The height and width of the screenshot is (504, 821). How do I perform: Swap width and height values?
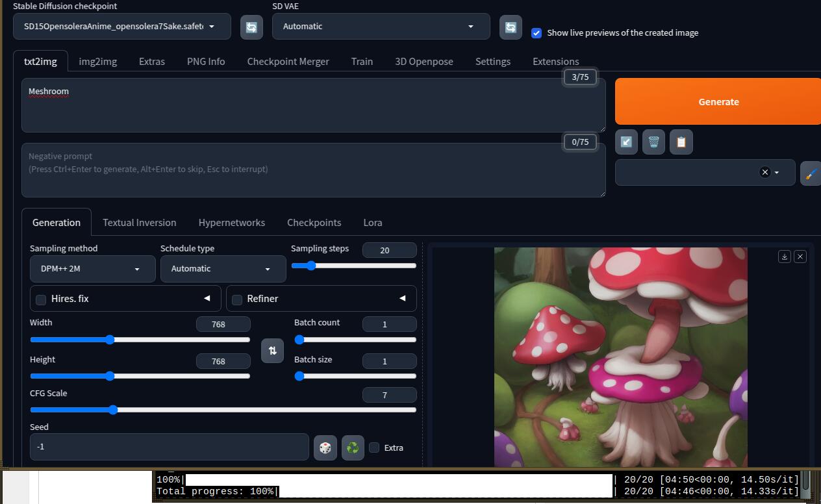272,350
